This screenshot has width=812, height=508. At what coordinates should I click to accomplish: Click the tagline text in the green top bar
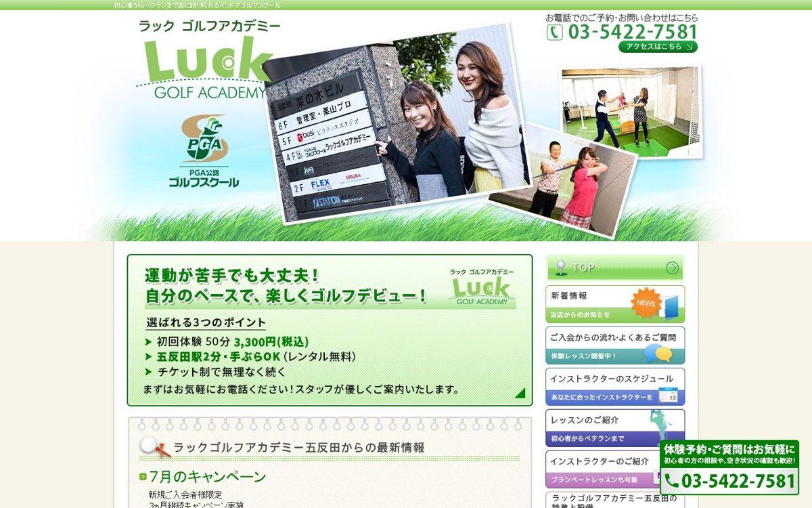point(197,5)
